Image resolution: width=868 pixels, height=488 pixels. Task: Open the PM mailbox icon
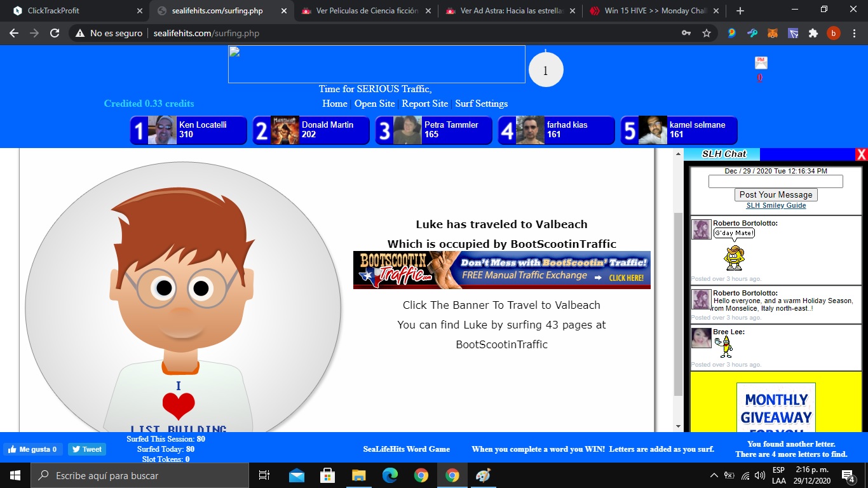761,62
